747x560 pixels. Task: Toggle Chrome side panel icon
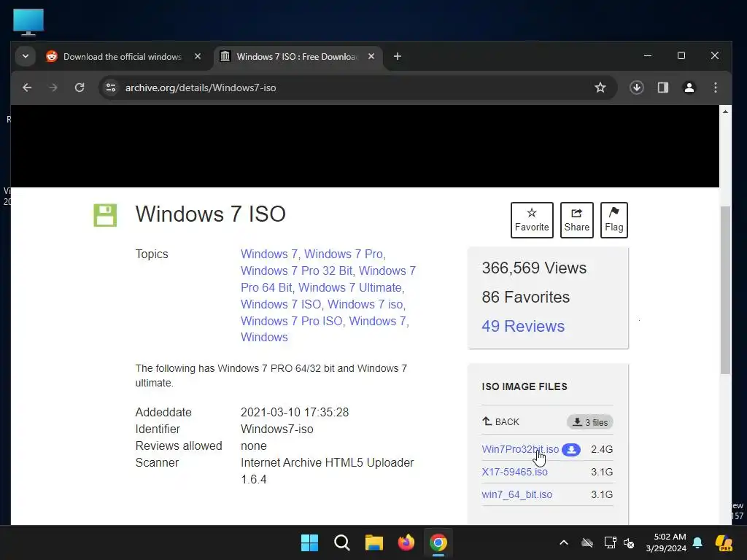[x=663, y=87]
